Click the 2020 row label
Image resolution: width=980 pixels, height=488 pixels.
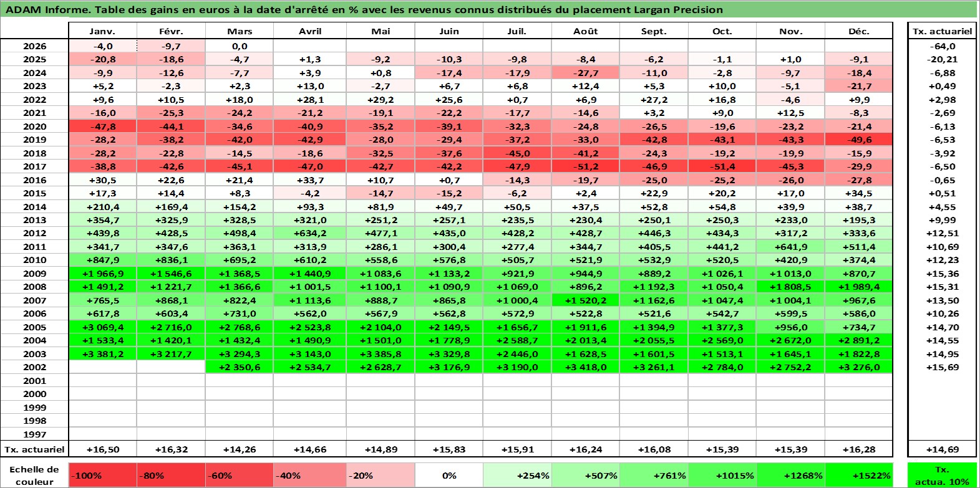click(34, 127)
